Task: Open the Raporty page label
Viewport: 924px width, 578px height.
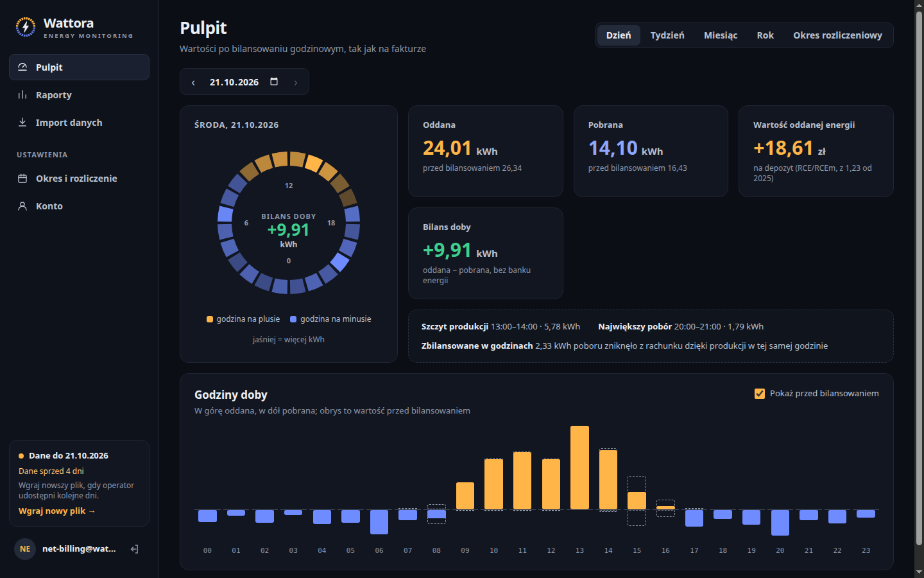Action: [x=54, y=95]
